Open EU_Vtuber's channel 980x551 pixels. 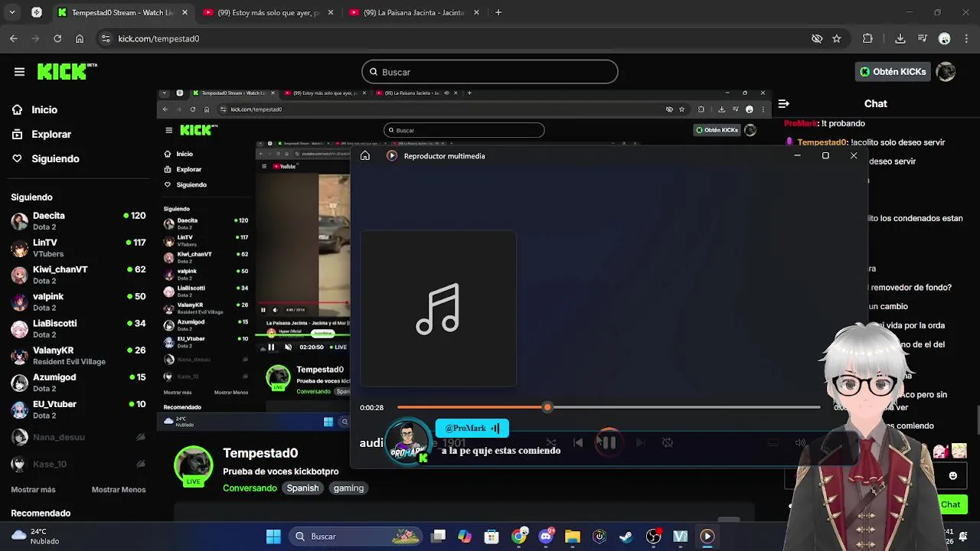(x=78, y=409)
